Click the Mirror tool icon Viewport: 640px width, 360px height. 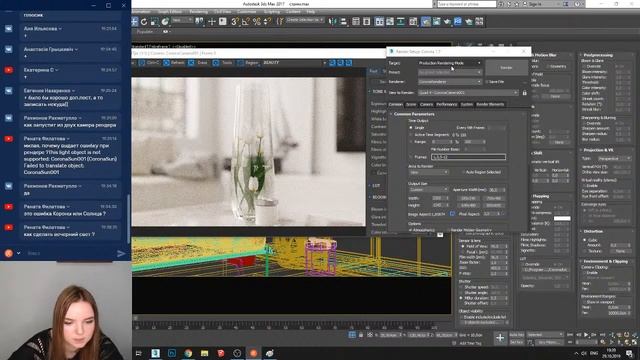click(x=332, y=21)
